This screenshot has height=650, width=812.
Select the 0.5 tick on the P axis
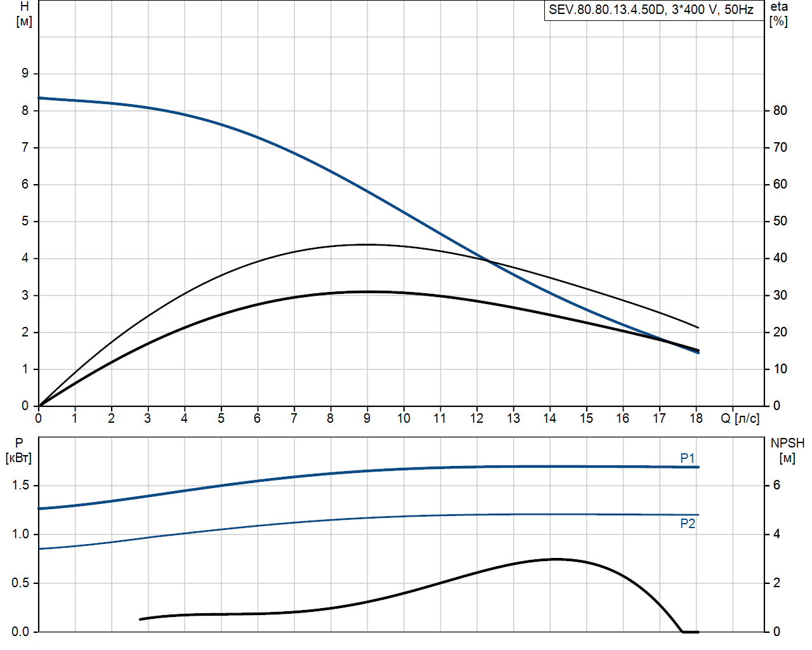coord(20,583)
